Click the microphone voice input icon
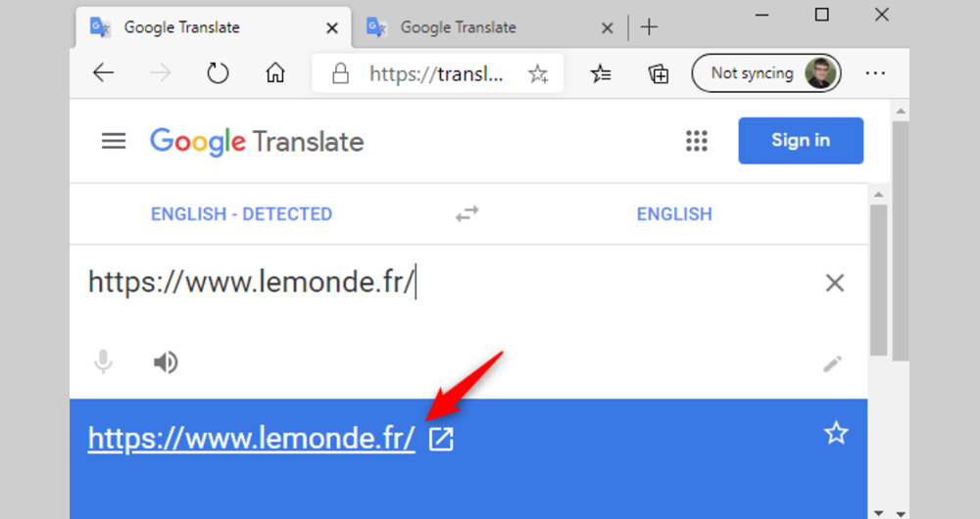980x519 pixels. point(103,363)
